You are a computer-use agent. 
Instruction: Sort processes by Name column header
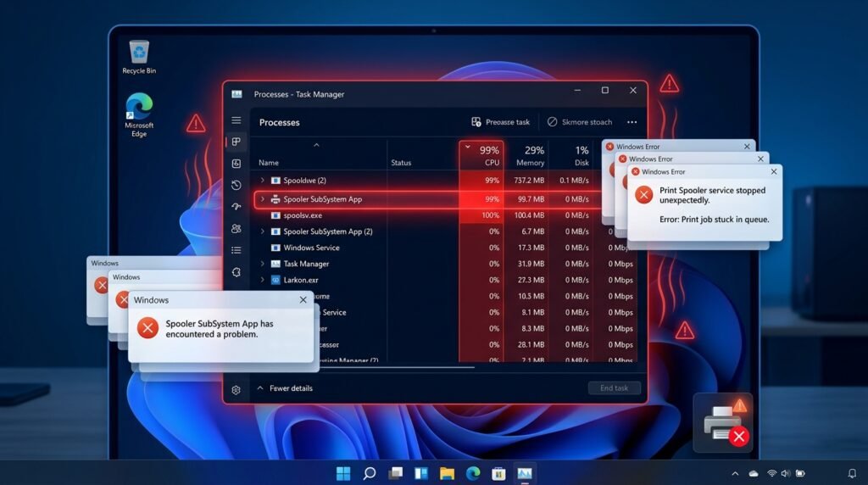point(269,163)
